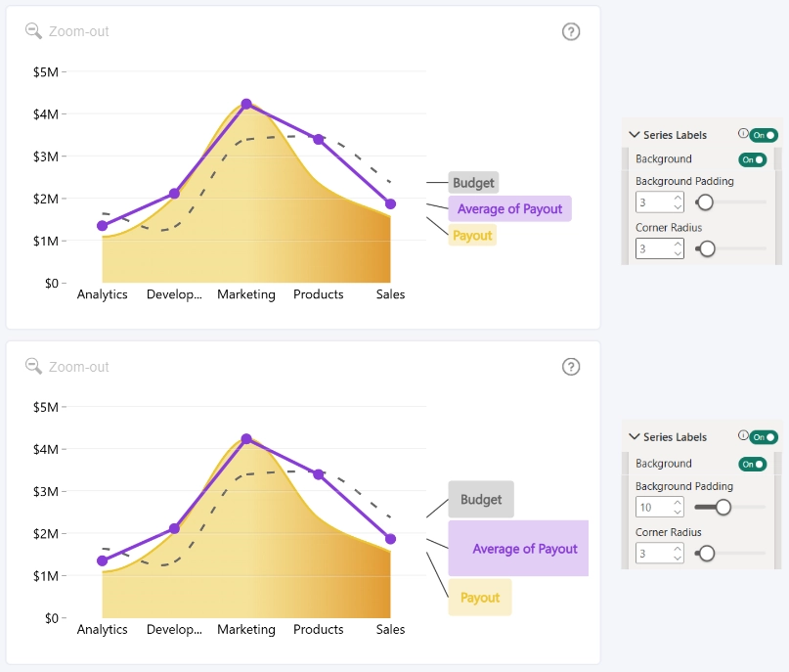Image resolution: width=789 pixels, height=672 pixels.
Task: Decrease bottom Corner Radius using down arrow
Action: [678, 559]
